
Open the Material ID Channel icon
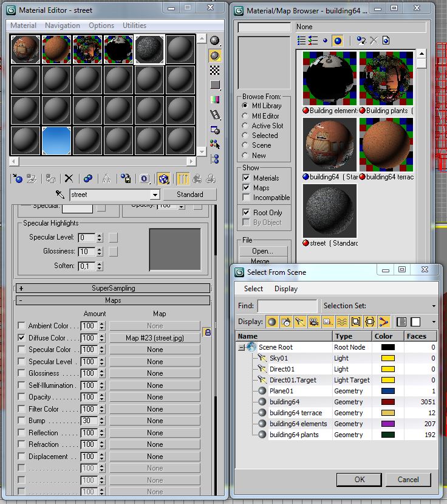145,178
